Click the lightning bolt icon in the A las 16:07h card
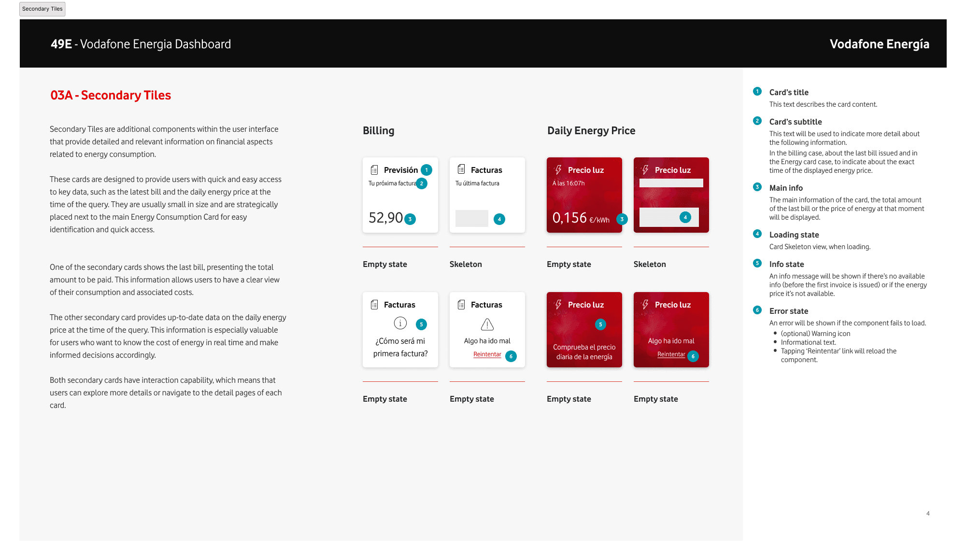The width and height of the screenshot is (966, 560). 558,169
